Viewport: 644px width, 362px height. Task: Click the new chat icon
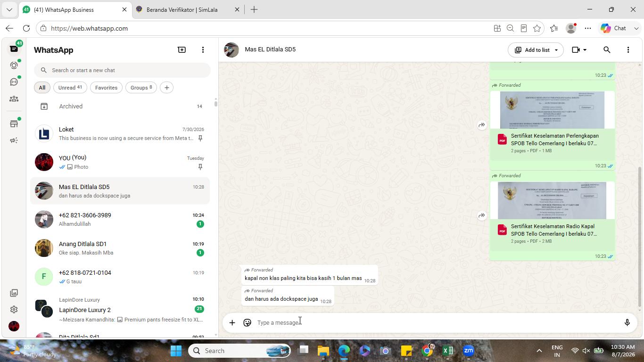point(182,49)
